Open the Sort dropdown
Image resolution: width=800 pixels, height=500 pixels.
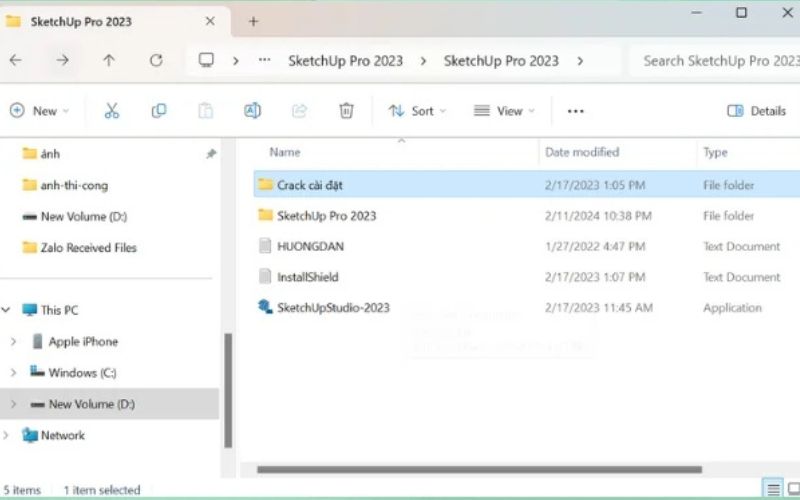click(x=417, y=111)
